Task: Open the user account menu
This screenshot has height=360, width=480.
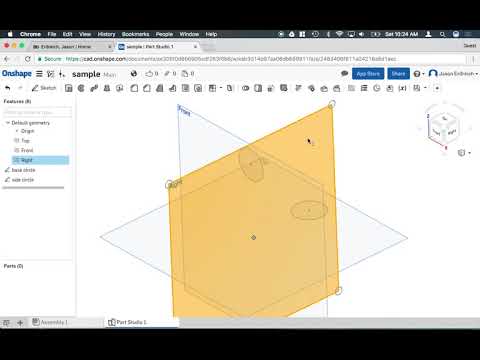Action: [453, 74]
